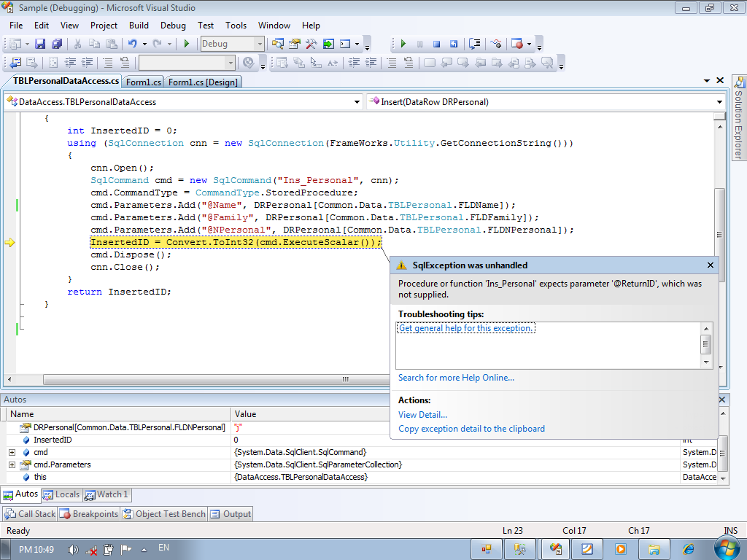The height and width of the screenshot is (560, 747).
Task: Click Continue in the debug toolbar
Action: [403, 44]
